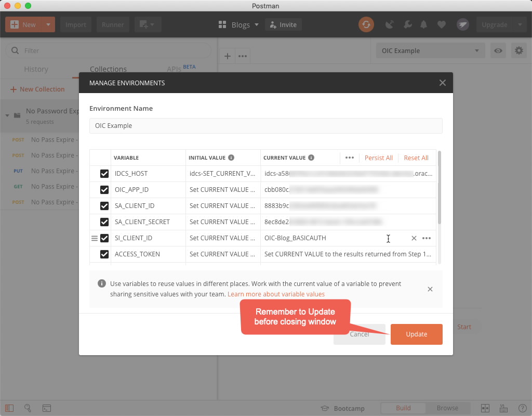The height and width of the screenshot is (416, 532).
Task: Open Postman settings via the wrench icon
Action: pyautogui.click(x=408, y=24)
